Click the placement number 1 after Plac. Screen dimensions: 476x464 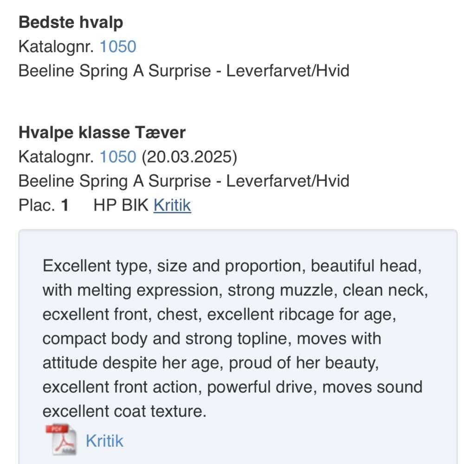tap(65, 205)
